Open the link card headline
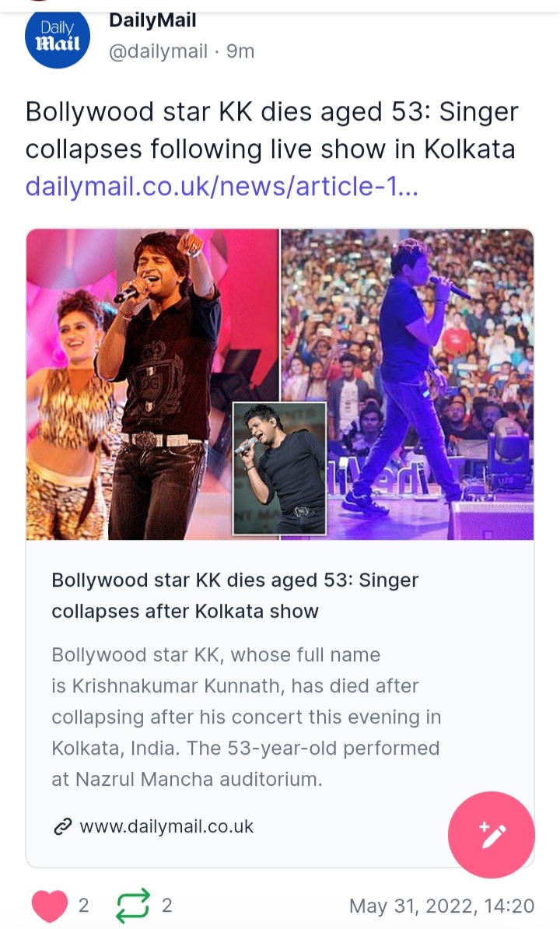Viewport: 560px width, 929px height. coord(235,595)
